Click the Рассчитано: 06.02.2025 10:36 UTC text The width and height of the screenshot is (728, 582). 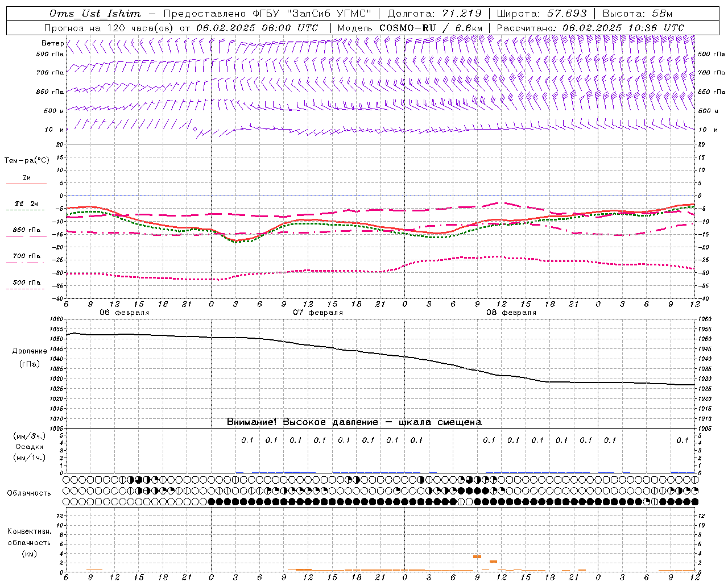click(x=590, y=28)
